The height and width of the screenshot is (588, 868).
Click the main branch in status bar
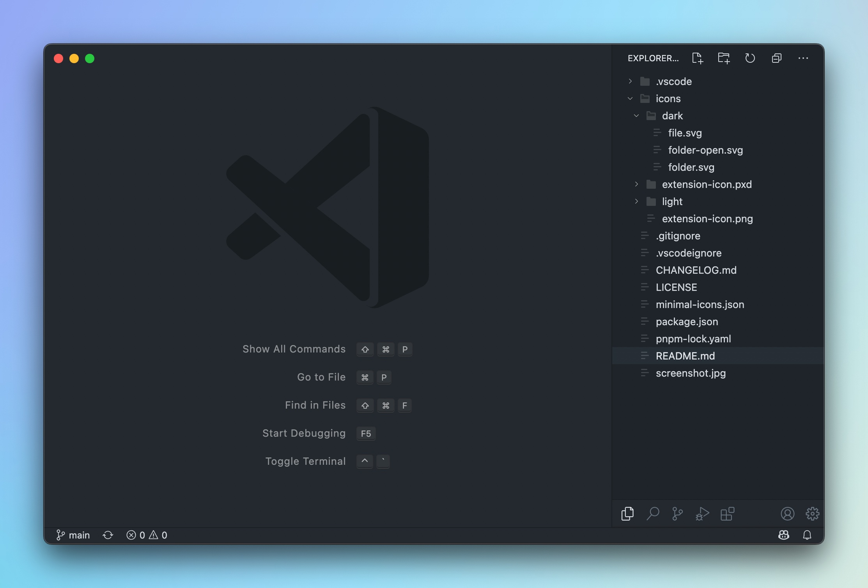73,535
